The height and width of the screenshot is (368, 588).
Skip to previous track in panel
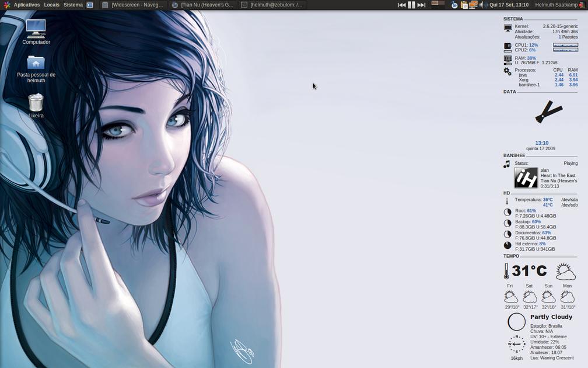401,5
